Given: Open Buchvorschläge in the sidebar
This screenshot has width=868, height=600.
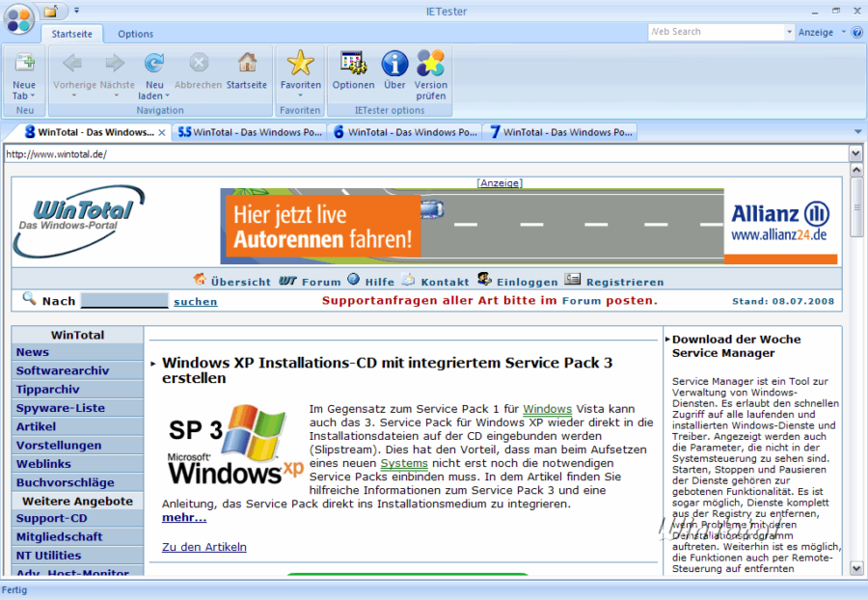Looking at the screenshot, I should [x=77, y=482].
